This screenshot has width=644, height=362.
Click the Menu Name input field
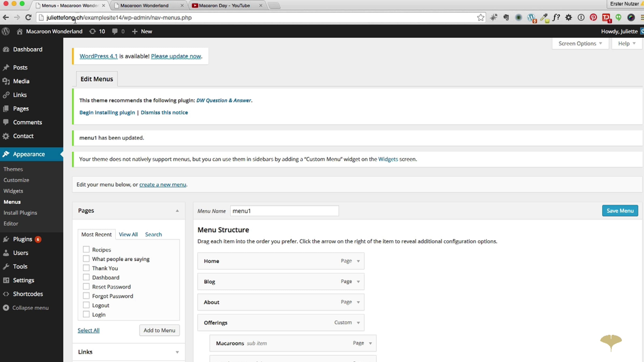click(x=284, y=211)
